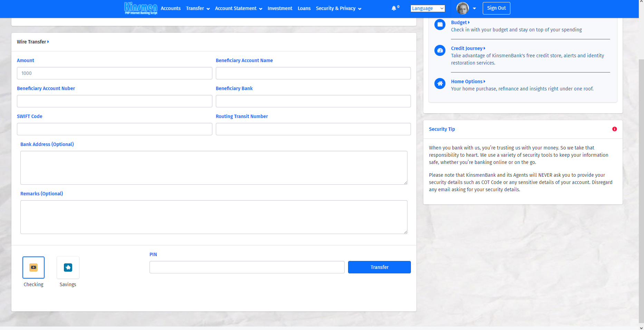The image size is (644, 330).
Task: Click the Wire Transfer heading
Action: click(x=33, y=42)
